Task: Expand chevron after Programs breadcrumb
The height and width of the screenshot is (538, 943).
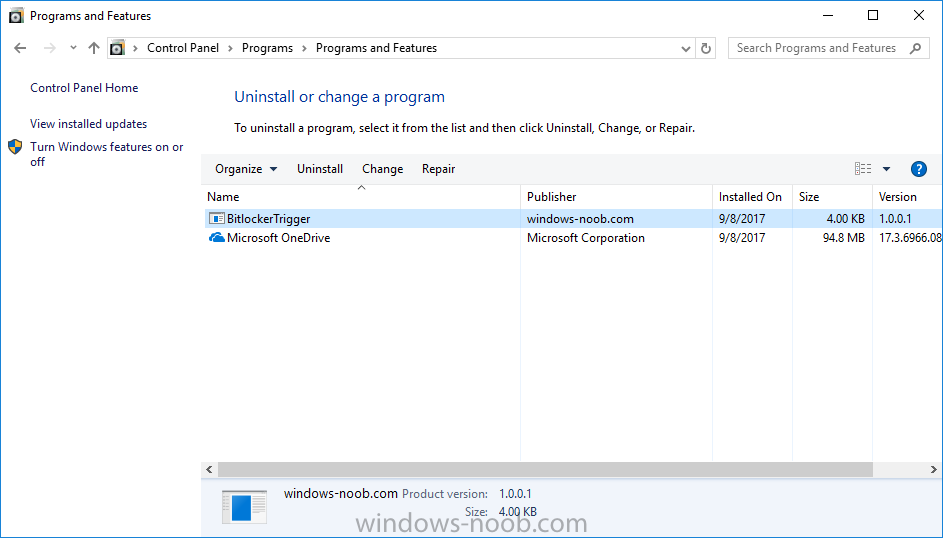Action: coord(304,48)
